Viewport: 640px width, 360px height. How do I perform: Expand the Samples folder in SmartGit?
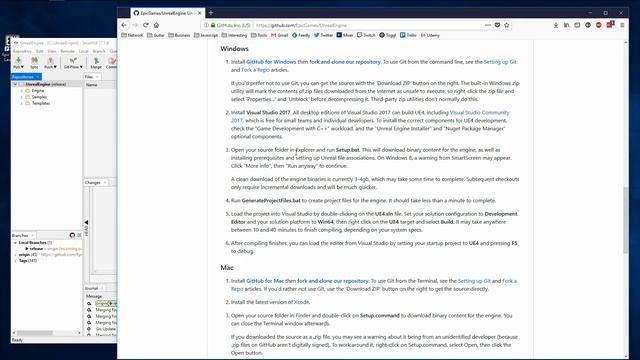22,97
